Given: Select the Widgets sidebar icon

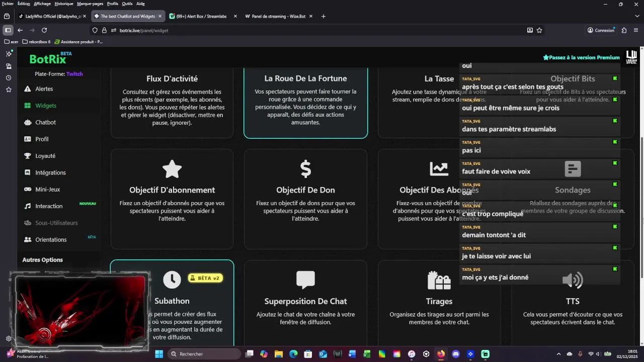Looking at the screenshot, I should [27, 106].
